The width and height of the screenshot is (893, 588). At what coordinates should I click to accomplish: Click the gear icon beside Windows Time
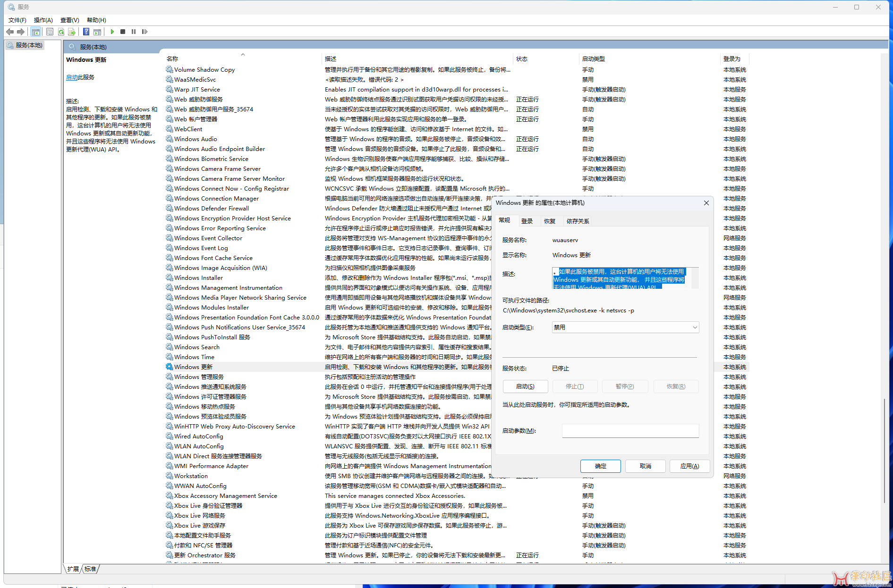(169, 357)
